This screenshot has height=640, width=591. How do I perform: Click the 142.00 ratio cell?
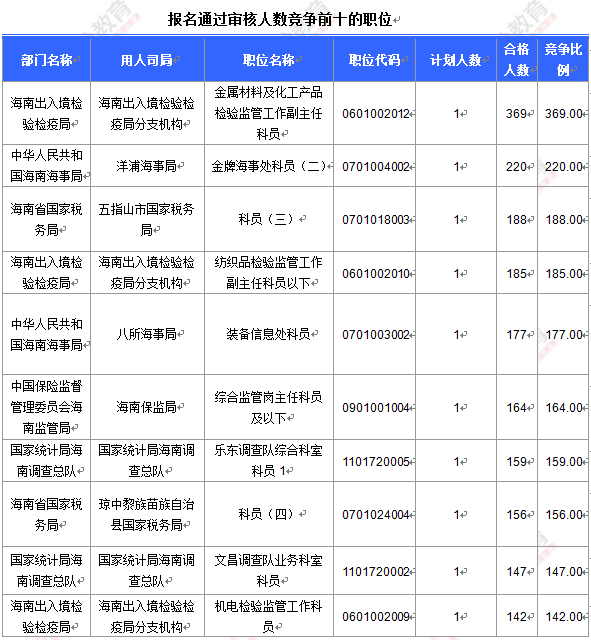coord(563,616)
